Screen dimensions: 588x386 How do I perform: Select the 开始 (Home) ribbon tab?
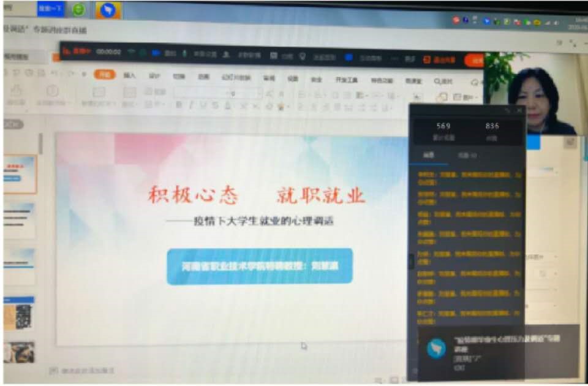click(x=105, y=75)
